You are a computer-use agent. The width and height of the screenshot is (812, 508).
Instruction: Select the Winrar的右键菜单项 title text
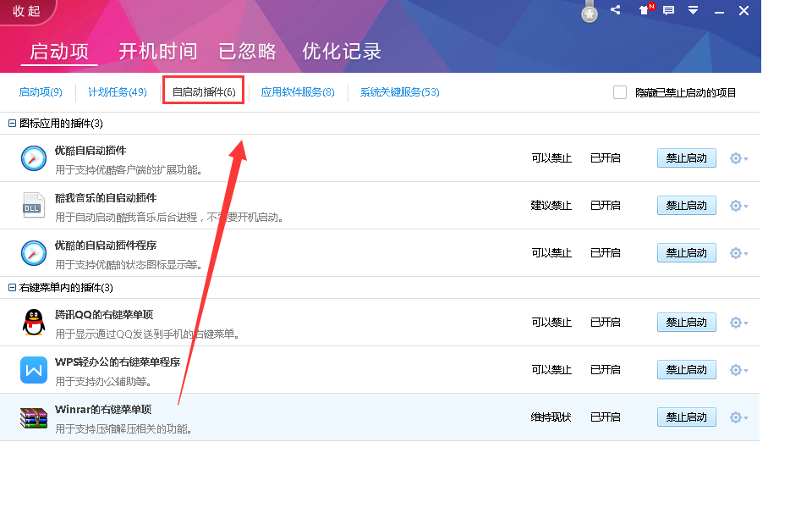103,410
